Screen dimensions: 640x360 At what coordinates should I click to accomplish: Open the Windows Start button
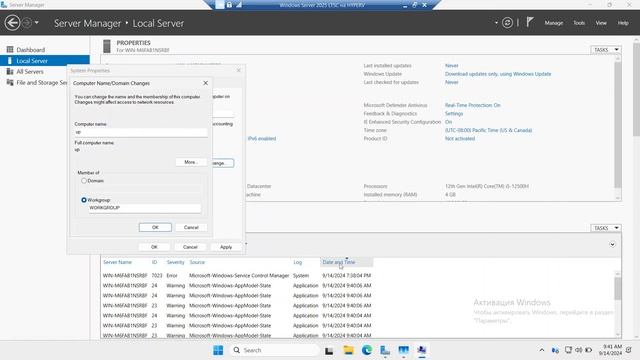coord(218,350)
